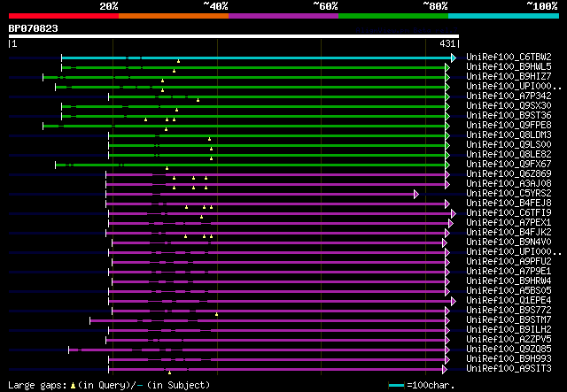Screen dimensions: 567x392
Task: Click the arrowhead ending the Q1EPE4 alignment
Action: click(x=454, y=302)
